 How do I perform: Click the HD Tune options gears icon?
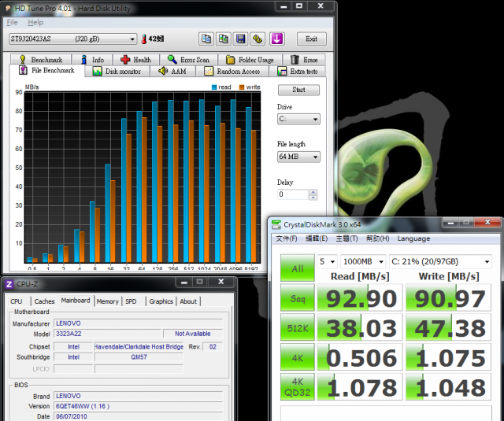258,39
